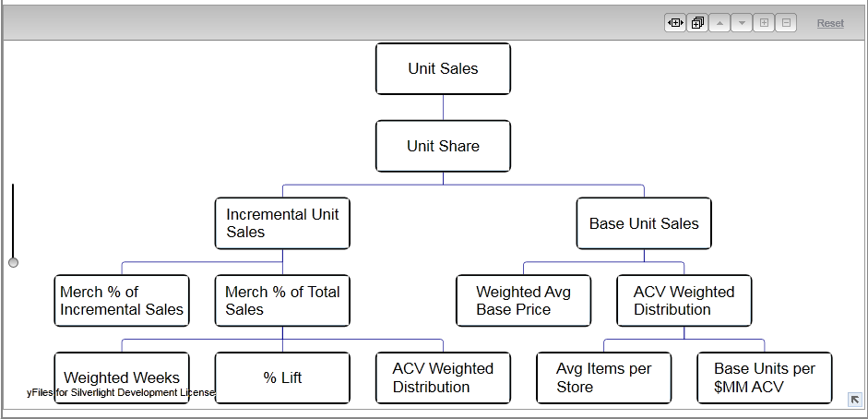Click the Base Unit Sales node

click(x=644, y=223)
